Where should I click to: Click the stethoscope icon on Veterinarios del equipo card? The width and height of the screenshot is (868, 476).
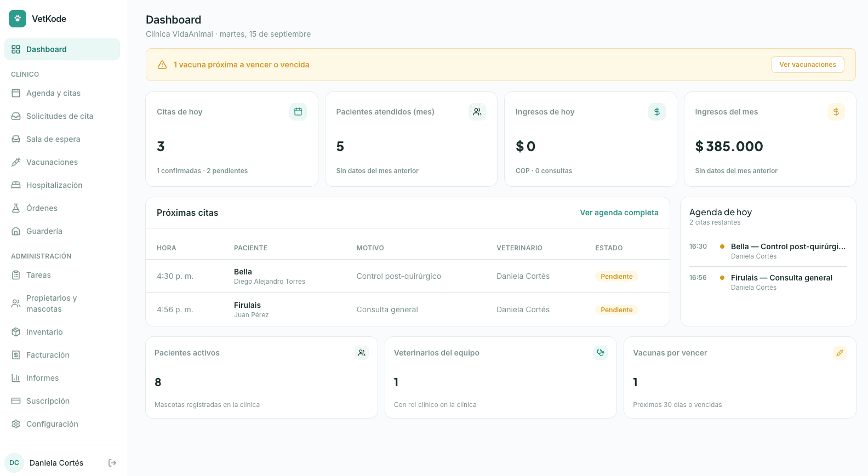coord(601,353)
